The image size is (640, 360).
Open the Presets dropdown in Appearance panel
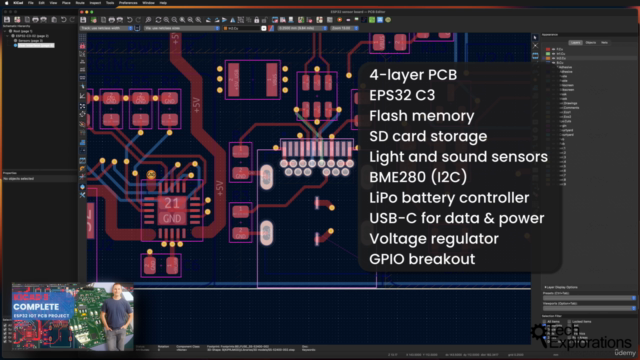589,298
